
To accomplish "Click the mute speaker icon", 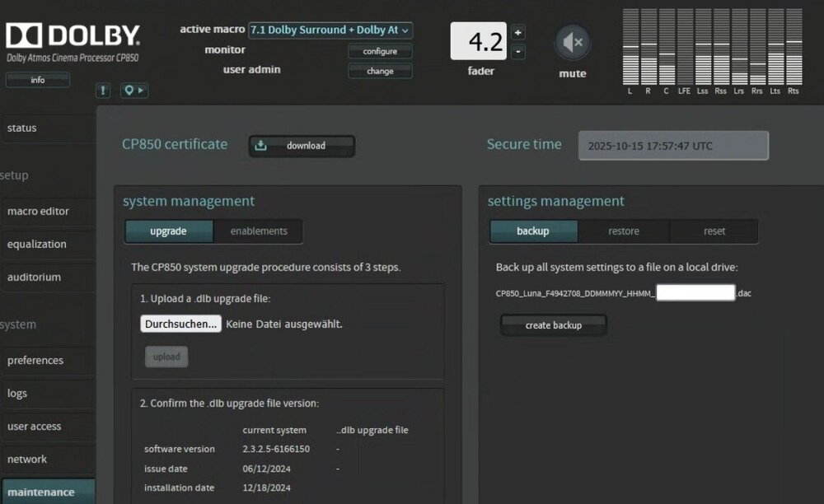I will coord(572,42).
